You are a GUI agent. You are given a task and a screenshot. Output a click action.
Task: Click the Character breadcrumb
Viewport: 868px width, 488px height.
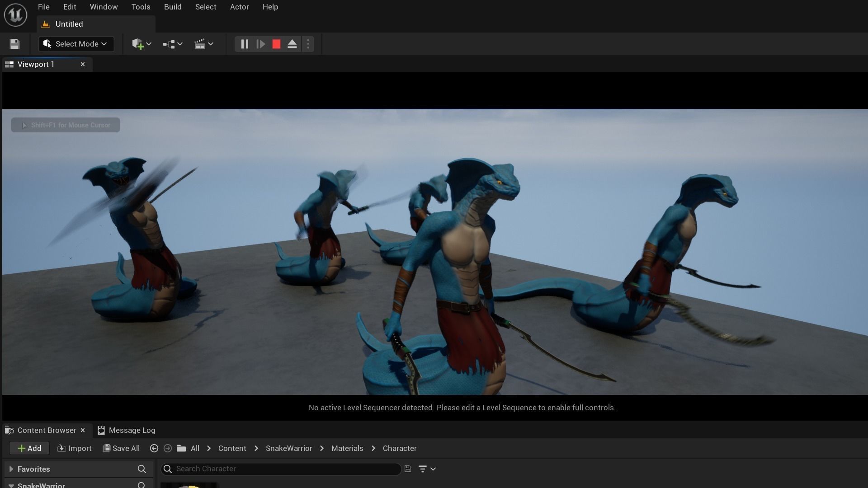(x=400, y=448)
